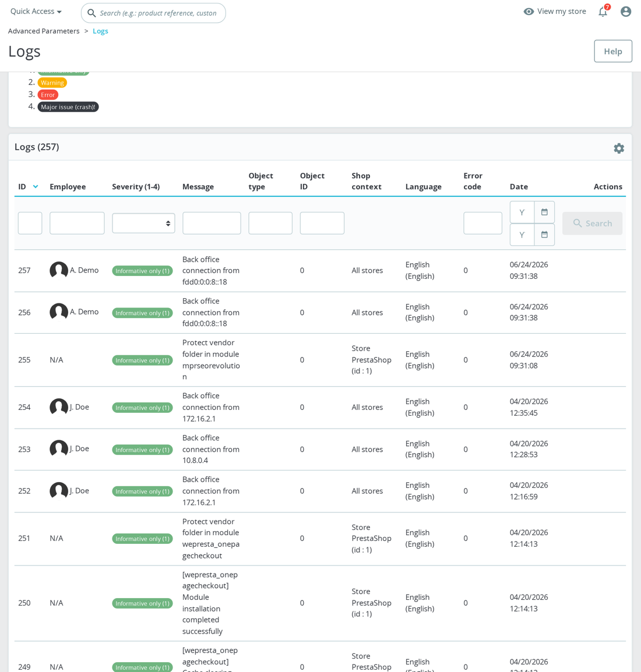The width and height of the screenshot is (641, 672).
Task: Sort by the Error code column header
Action: point(473,181)
